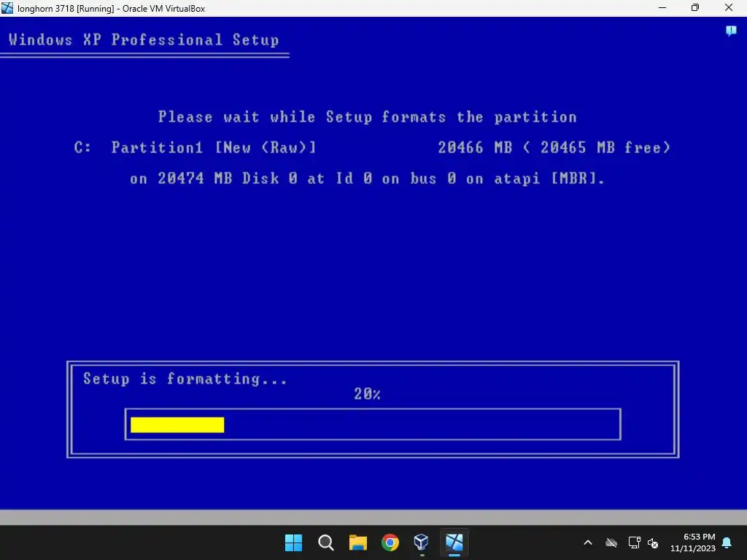Viewport: 747px width, 560px height.
Task: Click 'Windows XP Professional Setup' heading
Action: [x=144, y=39]
